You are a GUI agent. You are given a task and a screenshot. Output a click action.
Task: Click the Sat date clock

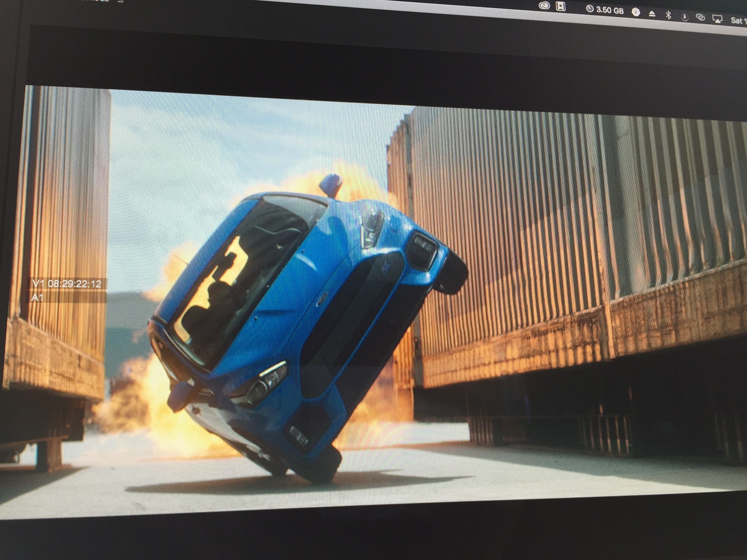point(738,20)
